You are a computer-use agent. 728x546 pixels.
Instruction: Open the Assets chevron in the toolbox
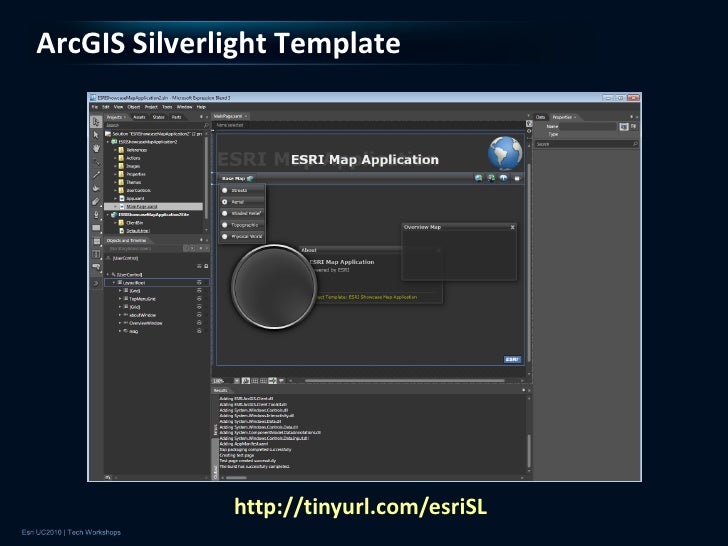click(96, 283)
